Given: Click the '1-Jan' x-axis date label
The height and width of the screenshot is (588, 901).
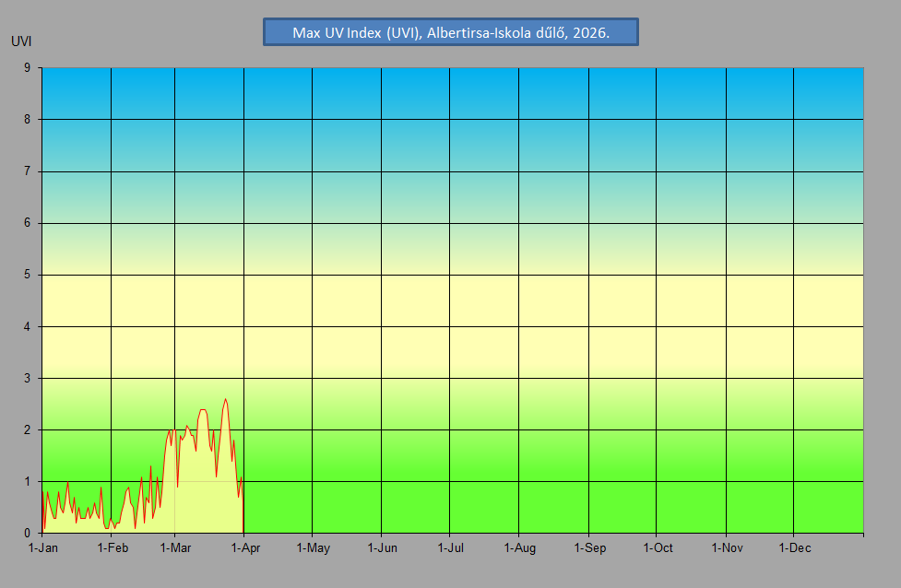Looking at the screenshot, I should pos(43,548).
